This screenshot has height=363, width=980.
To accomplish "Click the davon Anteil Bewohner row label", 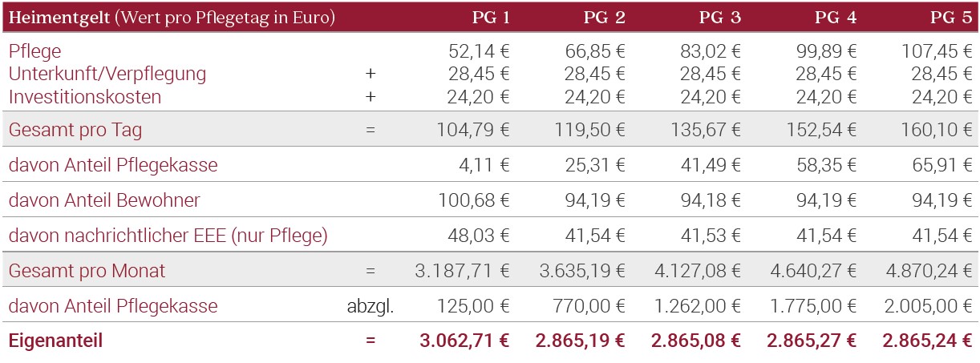I will coord(104,200).
